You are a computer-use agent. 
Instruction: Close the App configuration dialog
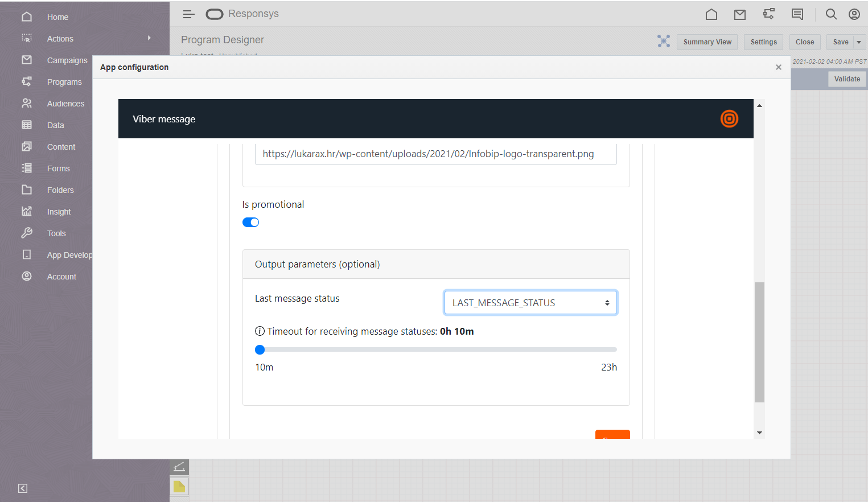click(778, 67)
